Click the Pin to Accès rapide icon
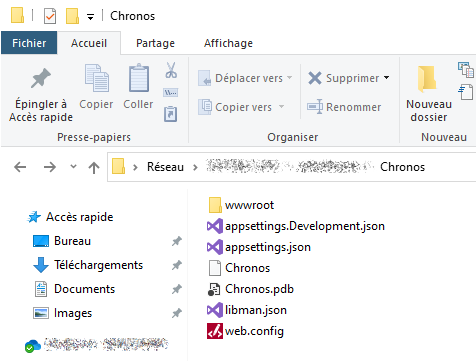This screenshot has width=476, height=361. pos(41,78)
